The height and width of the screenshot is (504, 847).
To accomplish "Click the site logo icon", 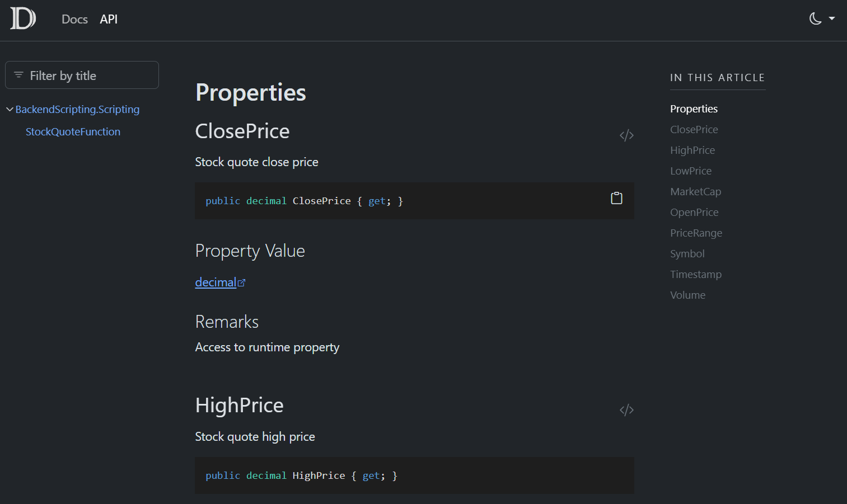I will click(x=22, y=18).
